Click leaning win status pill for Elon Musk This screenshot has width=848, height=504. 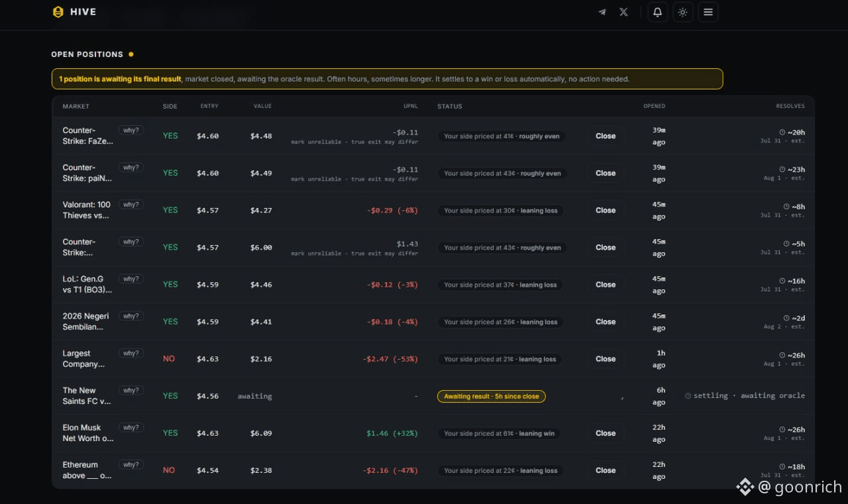click(x=500, y=433)
